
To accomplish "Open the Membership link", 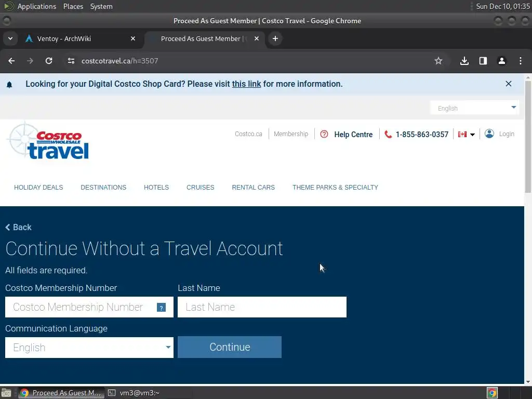I will click(291, 134).
